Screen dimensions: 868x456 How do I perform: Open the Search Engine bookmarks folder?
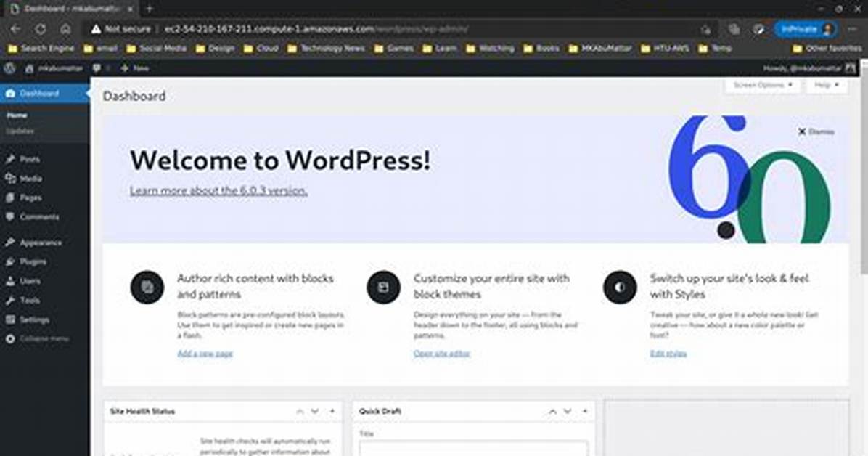click(41, 49)
